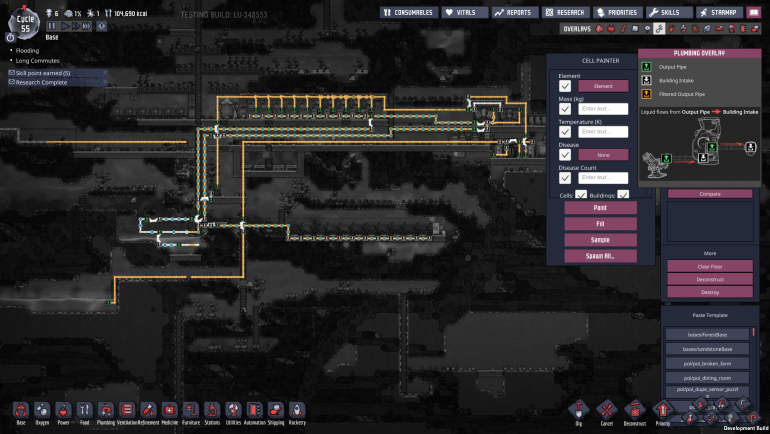Toggle the Element checkbox in Cell Painter

565,86
